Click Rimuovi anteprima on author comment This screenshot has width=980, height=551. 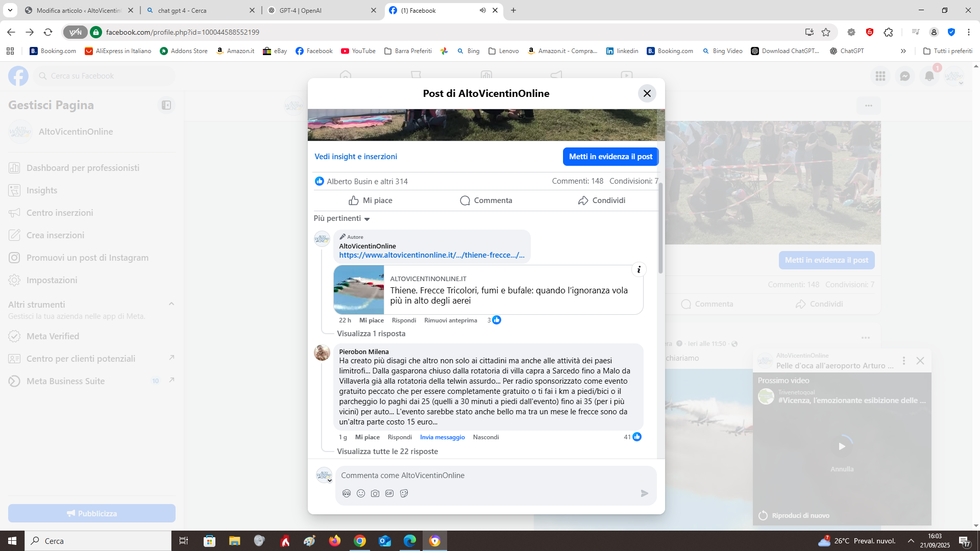[451, 320]
